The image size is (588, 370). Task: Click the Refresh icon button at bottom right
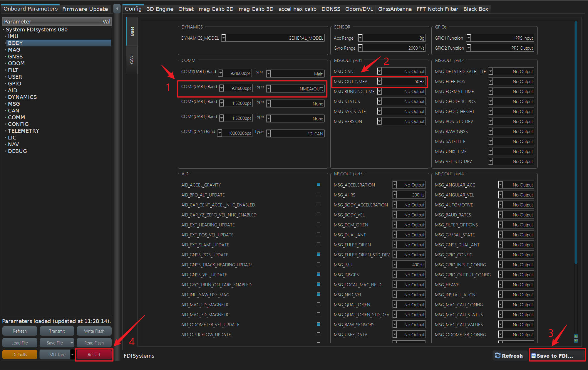tap(509, 356)
